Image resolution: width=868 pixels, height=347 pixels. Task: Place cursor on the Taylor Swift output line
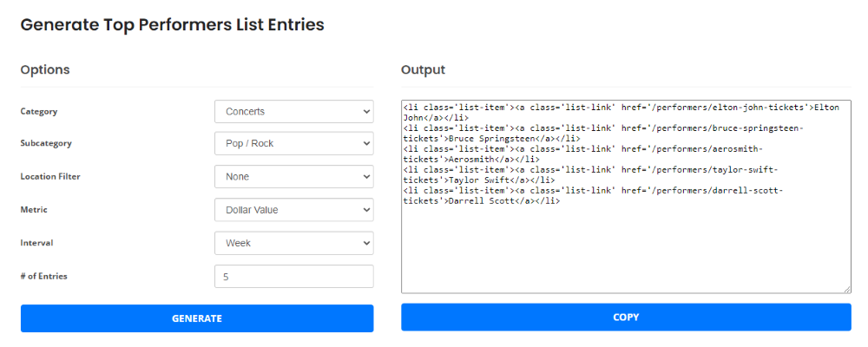point(593,175)
